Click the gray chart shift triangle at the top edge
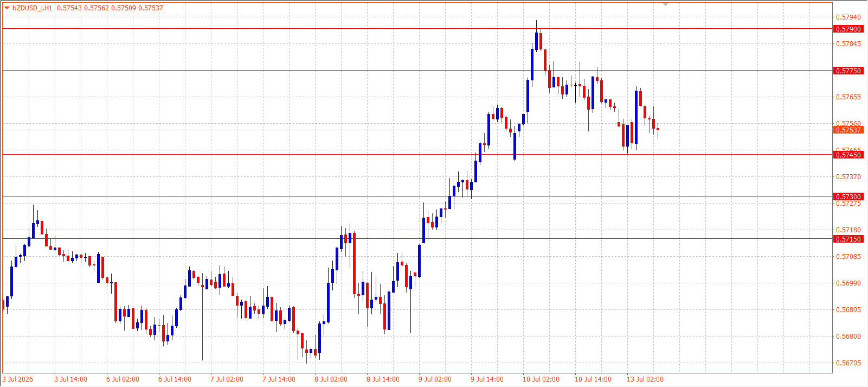868x387 pixels. (666, 4)
